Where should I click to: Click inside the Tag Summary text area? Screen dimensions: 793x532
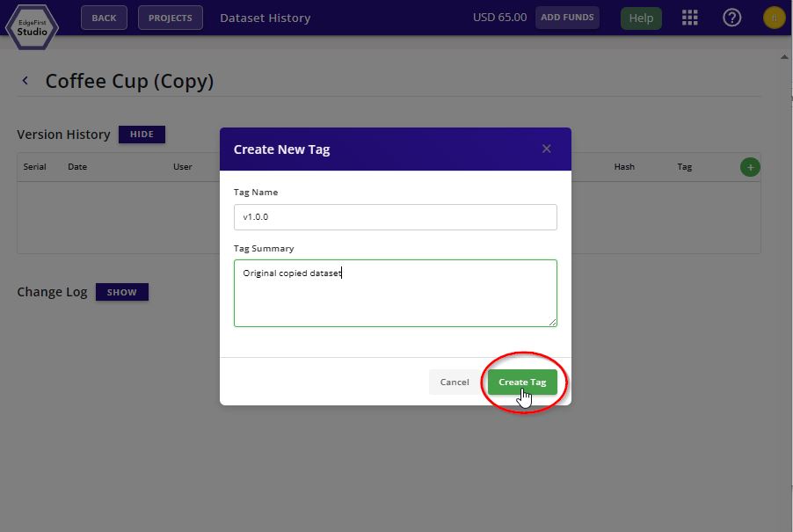point(395,290)
